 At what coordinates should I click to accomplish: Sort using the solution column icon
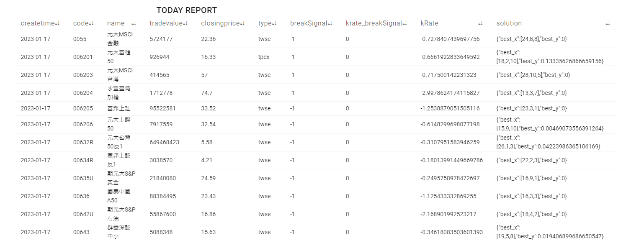(608, 23)
